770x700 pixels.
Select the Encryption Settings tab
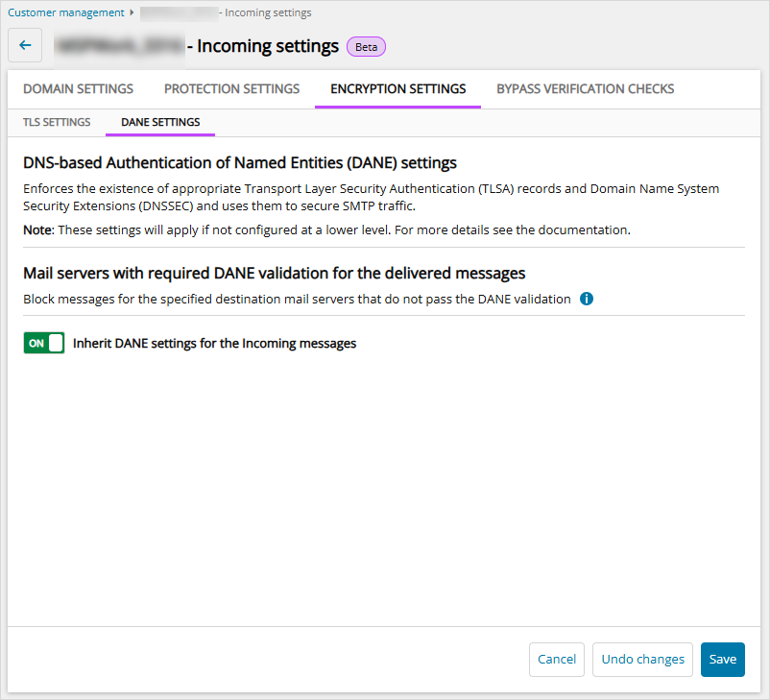pyautogui.click(x=397, y=89)
